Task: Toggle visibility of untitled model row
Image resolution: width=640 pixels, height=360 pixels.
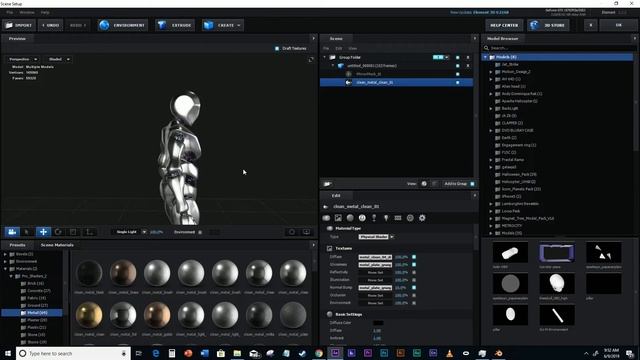Action: point(458,66)
